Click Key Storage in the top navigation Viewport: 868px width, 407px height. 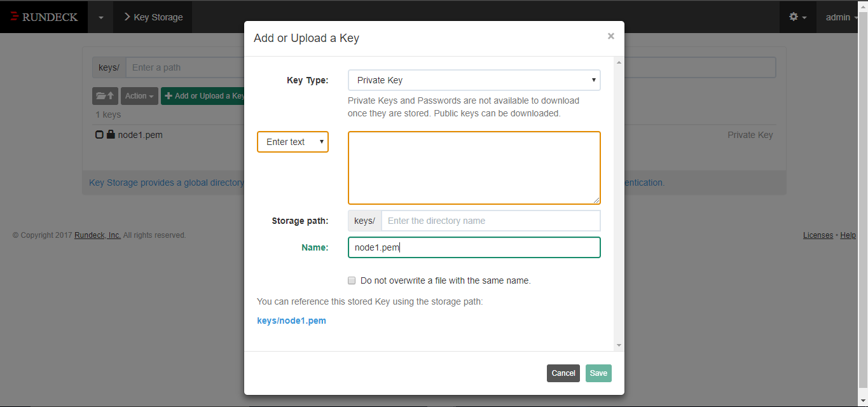coord(158,17)
